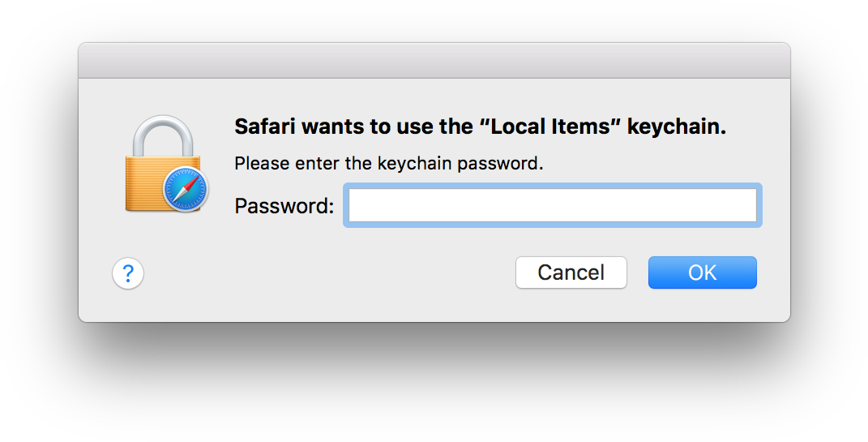This screenshot has height=442, width=868.
Task: Select the word "Please" in the instruction line
Action: tap(263, 163)
